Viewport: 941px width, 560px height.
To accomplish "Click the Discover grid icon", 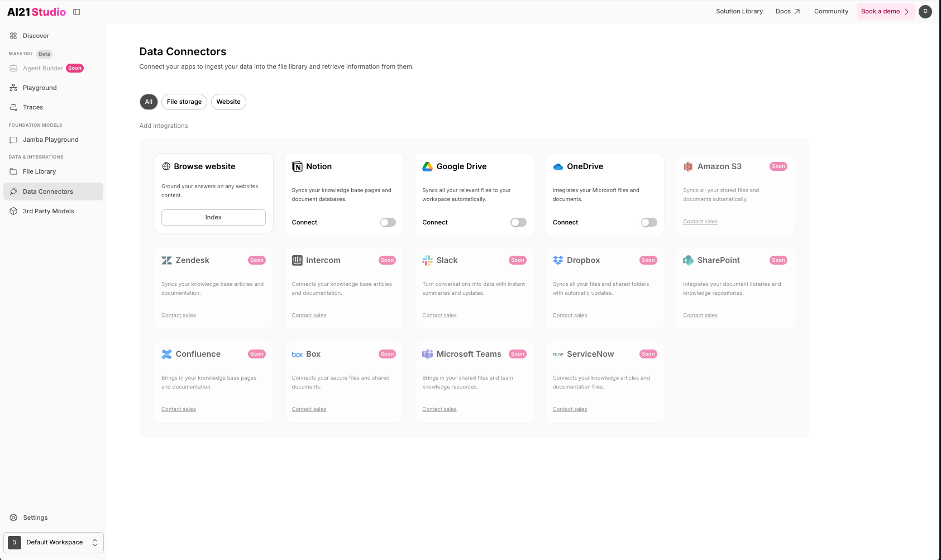I will click(13, 36).
